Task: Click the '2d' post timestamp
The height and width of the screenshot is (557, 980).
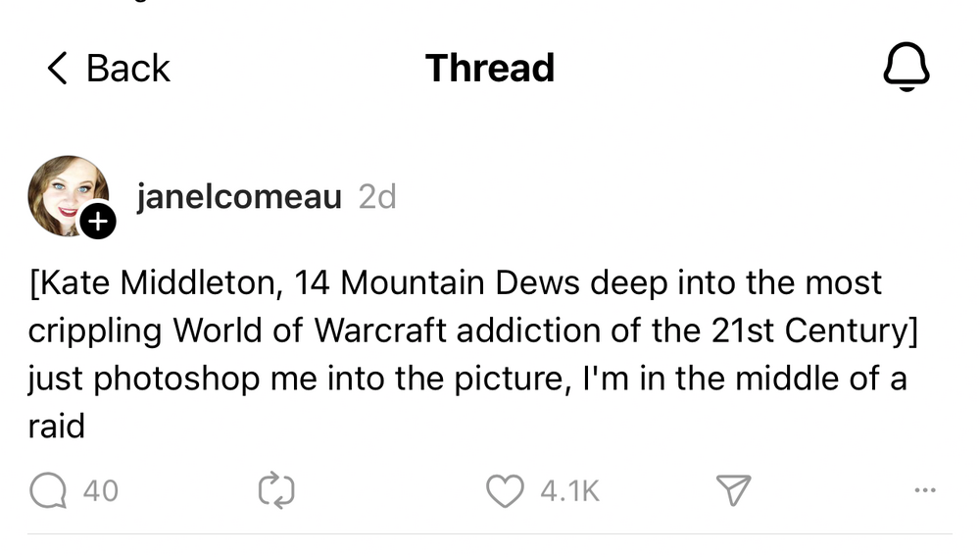Action: 377,197
